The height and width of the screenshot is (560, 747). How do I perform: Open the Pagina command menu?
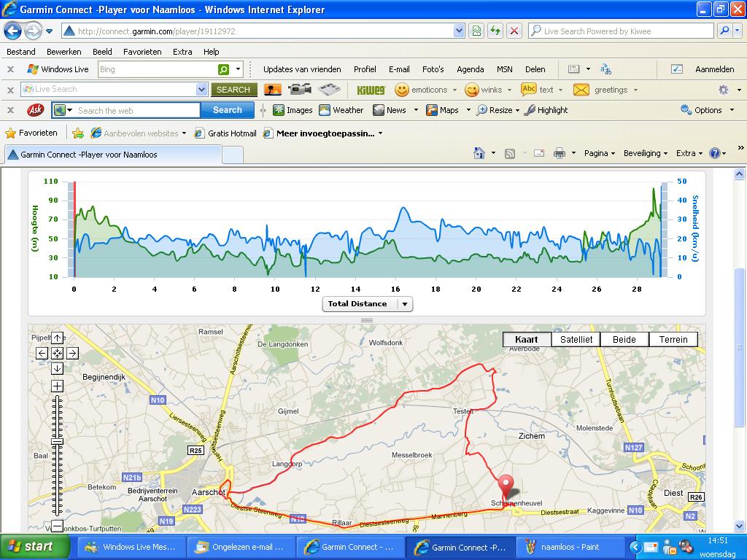(600, 153)
